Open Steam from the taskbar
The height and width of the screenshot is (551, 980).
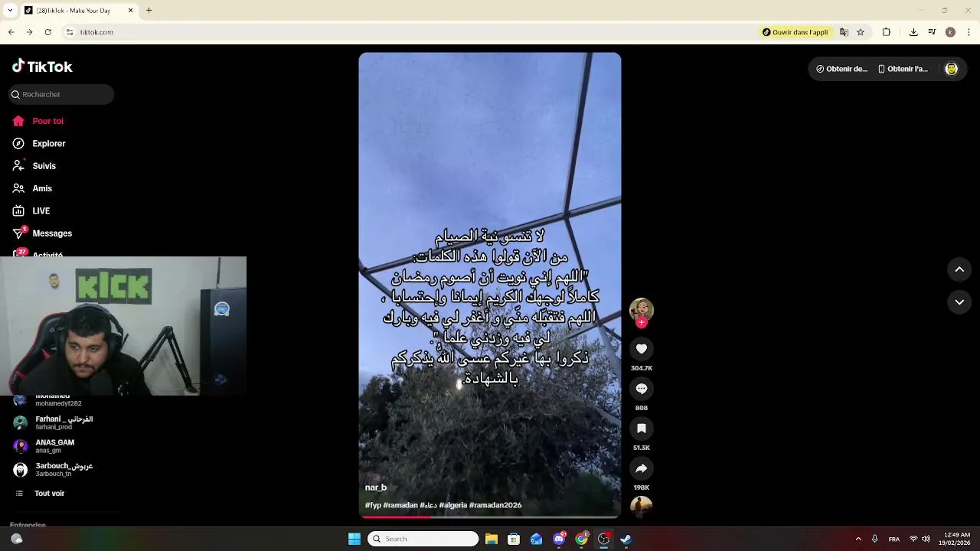coord(626,539)
